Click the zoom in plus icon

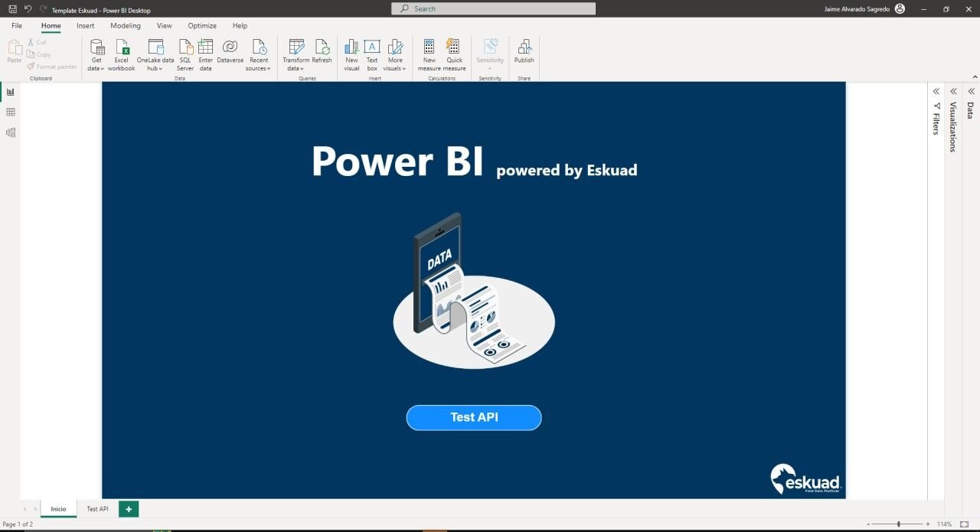(x=928, y=524)
